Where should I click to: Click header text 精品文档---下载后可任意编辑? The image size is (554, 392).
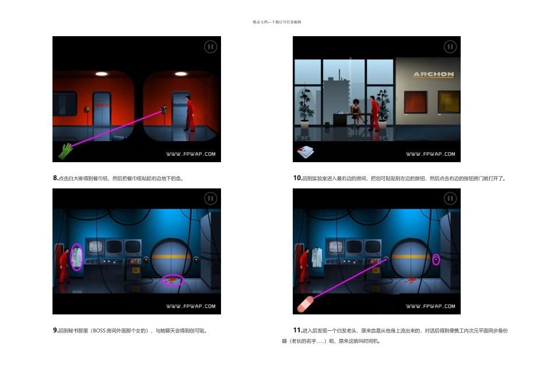(x=277, y=22)
